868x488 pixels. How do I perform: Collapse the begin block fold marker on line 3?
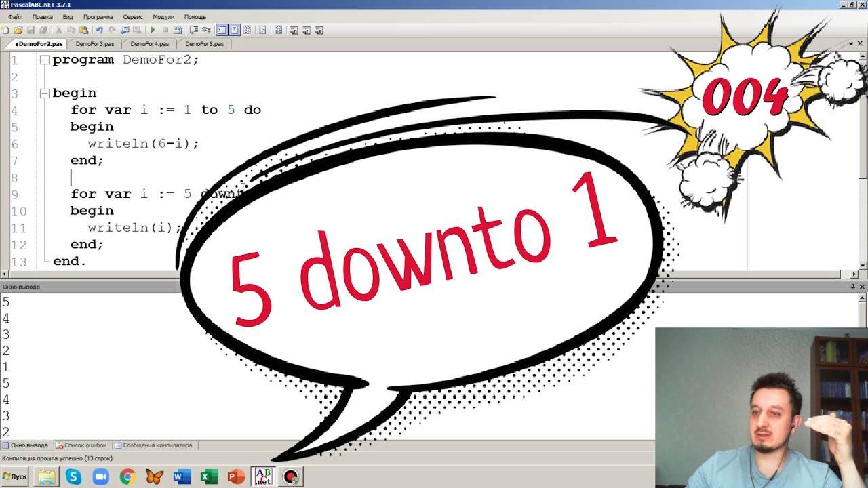click(44, 93)
